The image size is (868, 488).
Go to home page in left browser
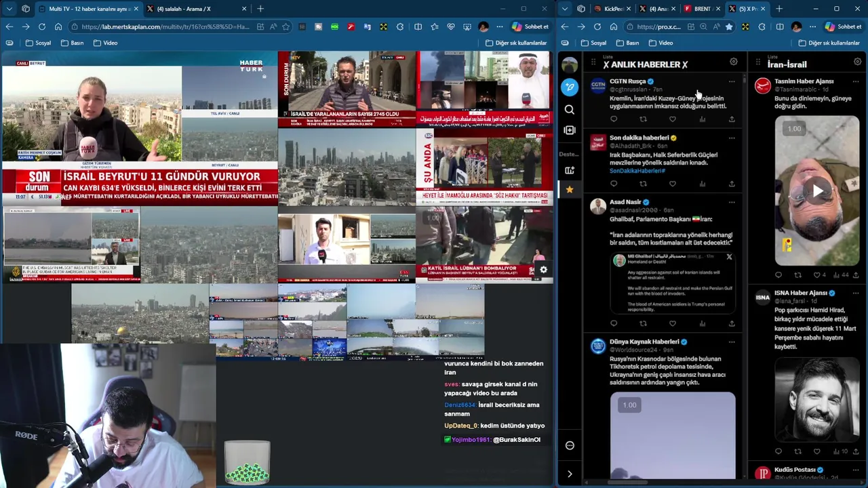pyautogui.click(x=58, y=26)
